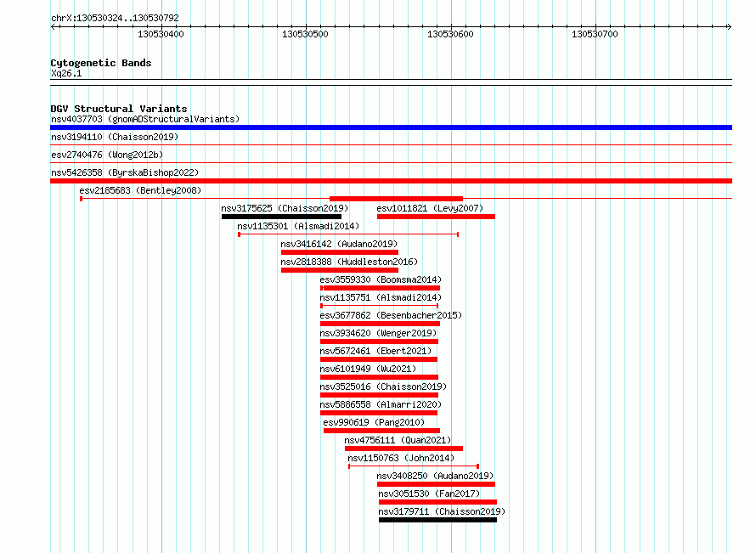The image size is (756, 553).
Task: Select the black nsv3175625 variant bar
Action: pyautogui.click(x=281, y=217)
